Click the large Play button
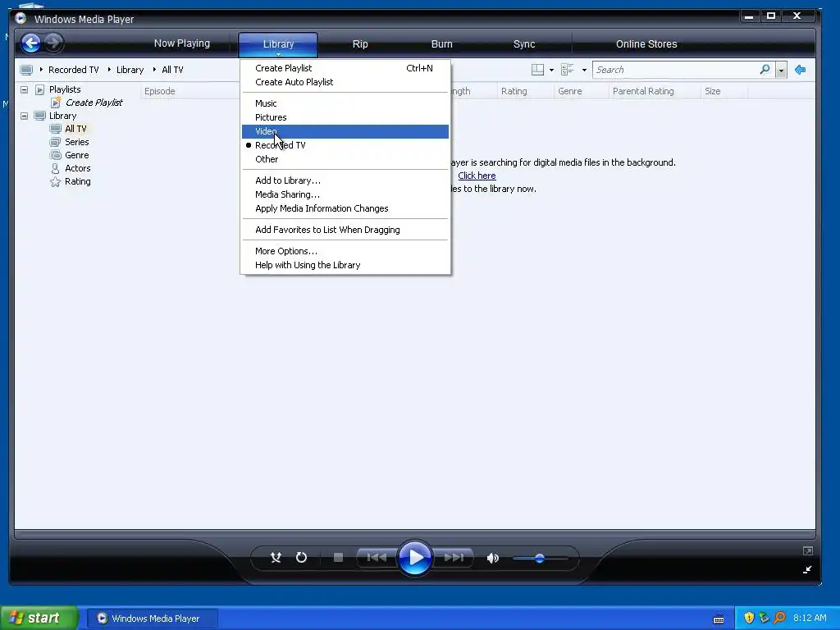840x630 pixels. pos(415,558)
